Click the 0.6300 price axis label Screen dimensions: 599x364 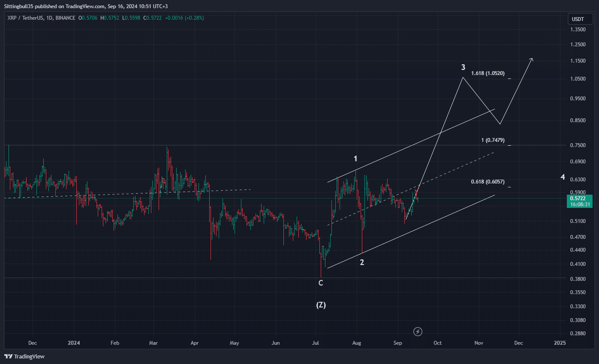pyautogui.click(x=578, y=180)
